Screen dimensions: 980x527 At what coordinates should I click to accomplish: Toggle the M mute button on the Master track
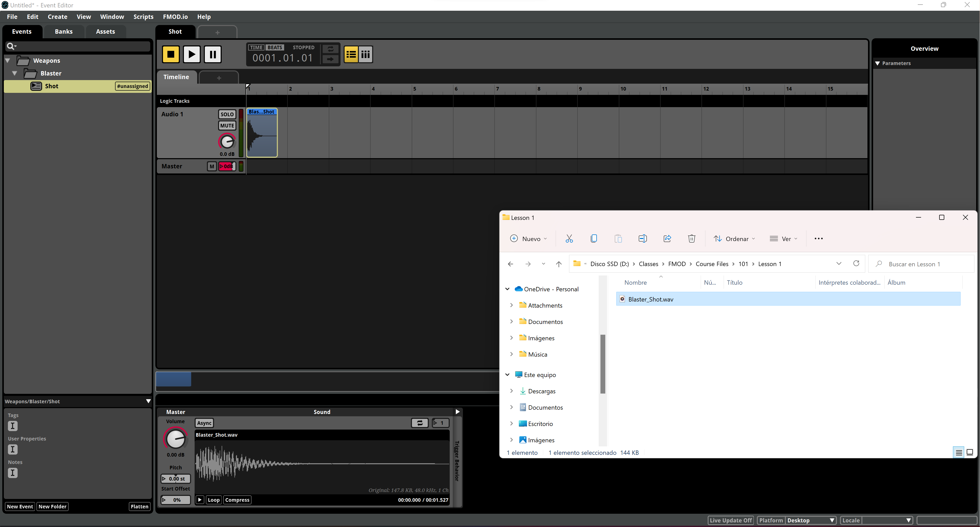point(212,166)
